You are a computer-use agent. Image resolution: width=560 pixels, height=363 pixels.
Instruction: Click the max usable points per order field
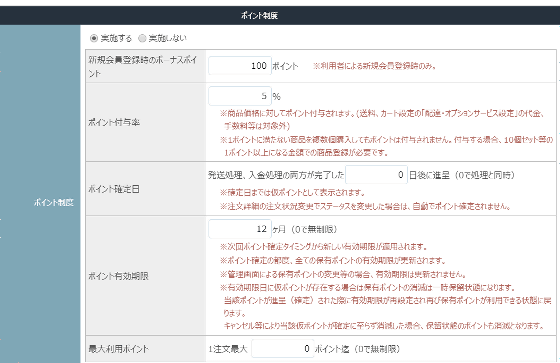point(282,349)
